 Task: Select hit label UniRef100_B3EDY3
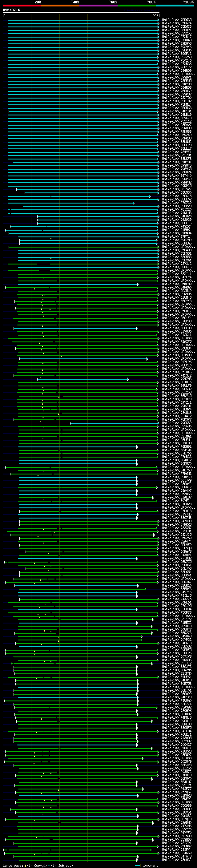177,589
